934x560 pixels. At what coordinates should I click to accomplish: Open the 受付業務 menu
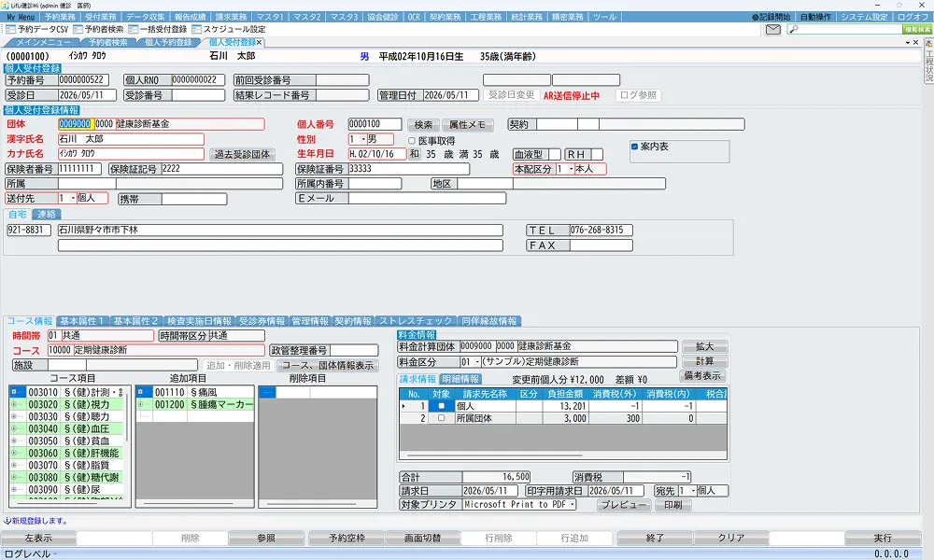(100, 17)
